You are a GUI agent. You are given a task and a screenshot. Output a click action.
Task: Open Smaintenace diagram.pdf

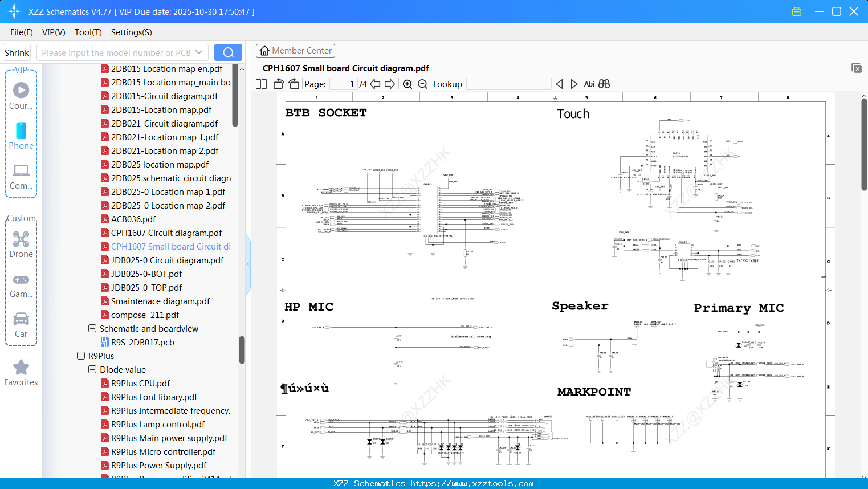point(160,301)
